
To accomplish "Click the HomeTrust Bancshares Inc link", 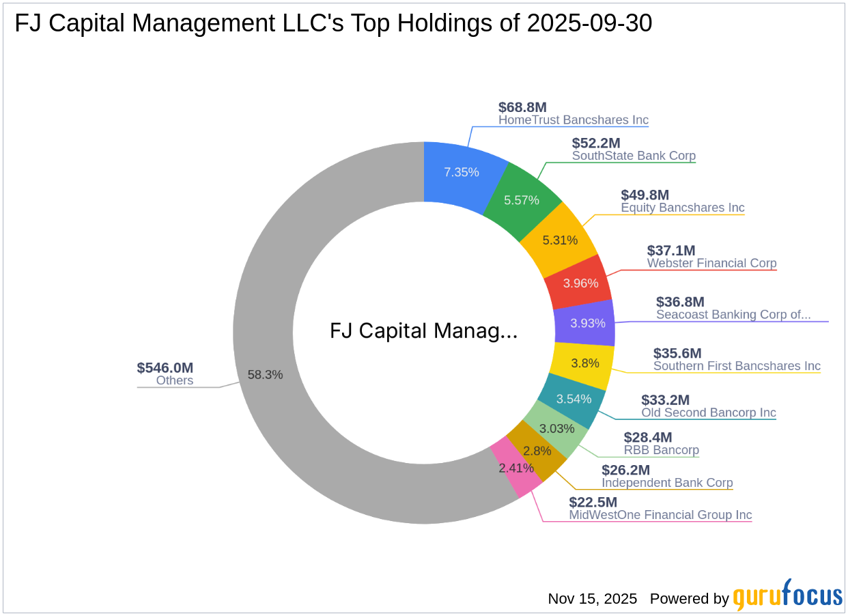I will coord(574,120).
